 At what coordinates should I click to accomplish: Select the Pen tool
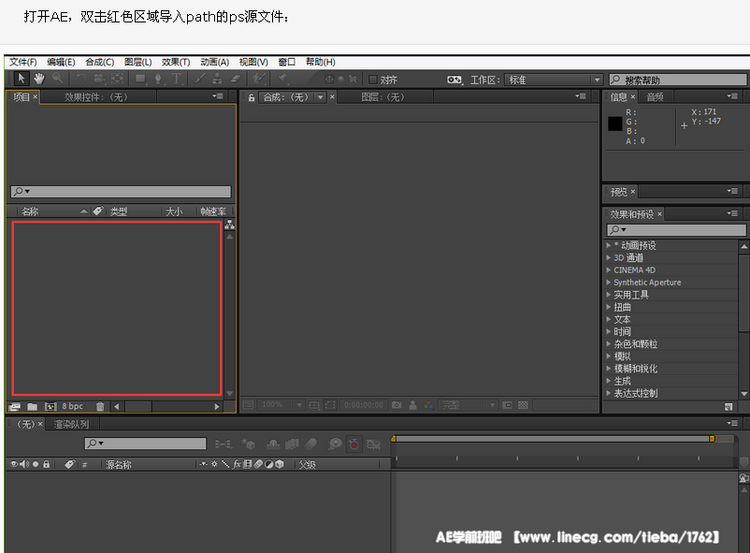click(x=158, y=79)
